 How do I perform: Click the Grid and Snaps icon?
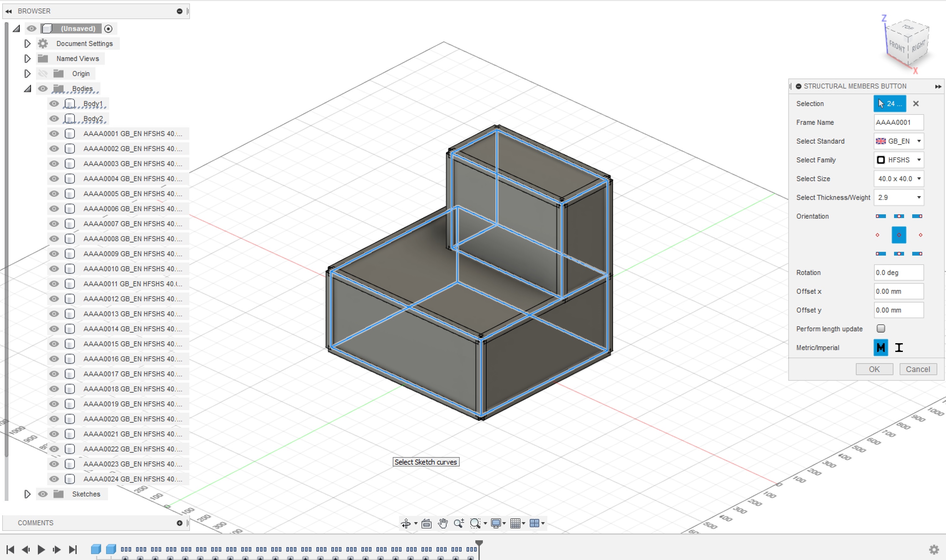(x=515, y=523)
